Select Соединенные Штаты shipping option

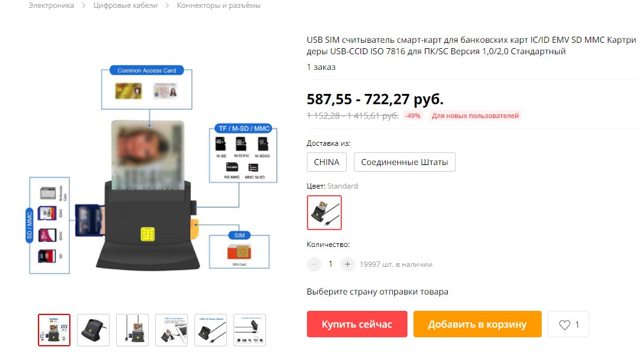coord(404,162)
